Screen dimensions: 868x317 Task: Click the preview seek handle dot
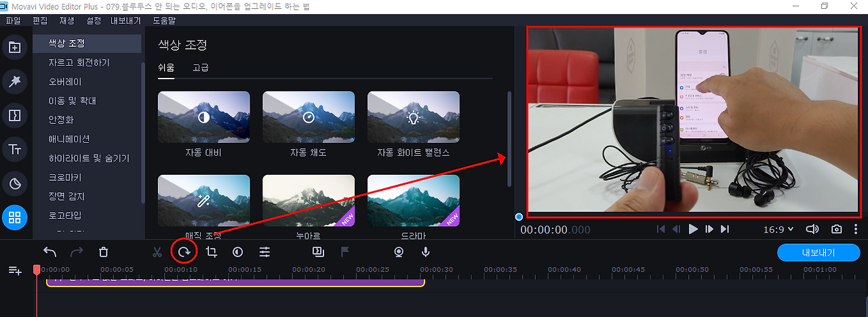[x=519, y=217]
